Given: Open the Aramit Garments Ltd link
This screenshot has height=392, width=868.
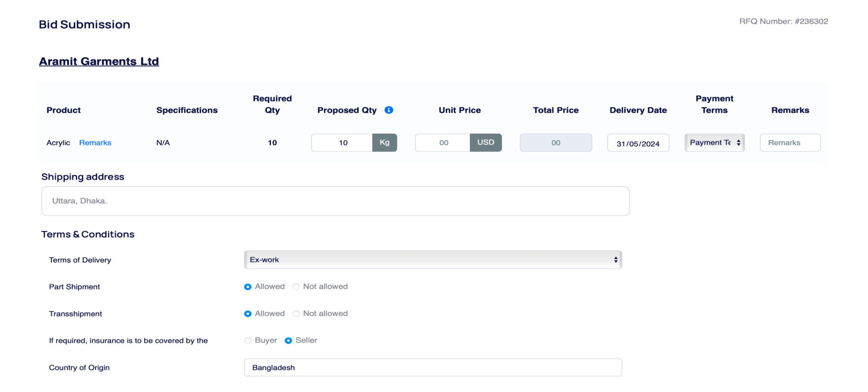Looking at the screenshot, I should pos(99,61).
